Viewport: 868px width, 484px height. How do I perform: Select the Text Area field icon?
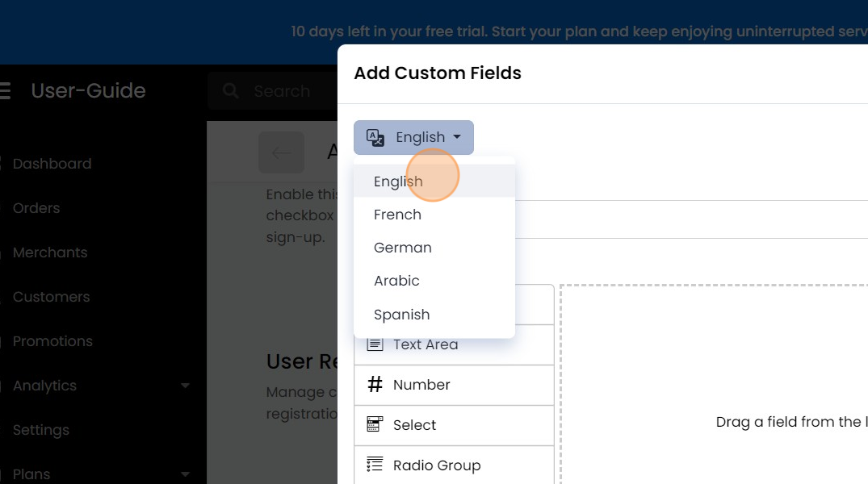tap(374, 343)
